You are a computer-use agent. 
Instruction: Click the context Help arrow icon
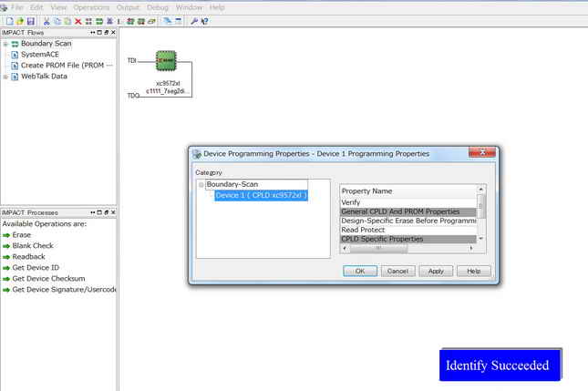pos(204,21)
